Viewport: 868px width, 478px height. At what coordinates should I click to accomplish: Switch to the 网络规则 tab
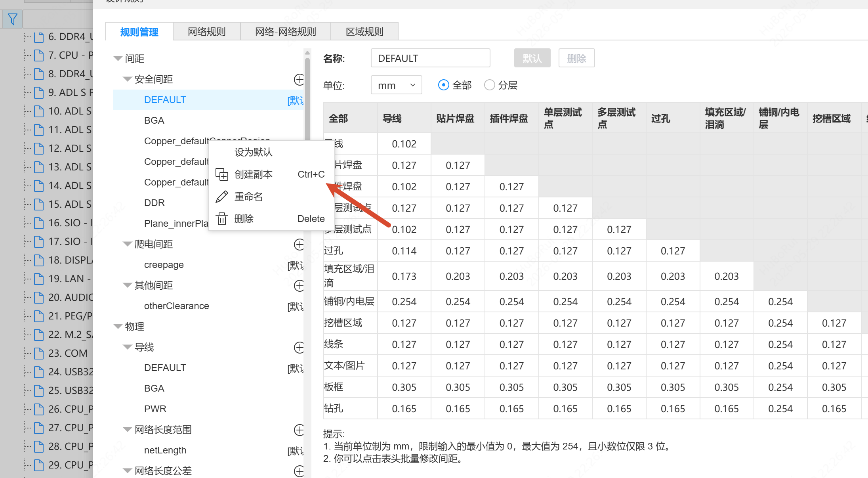(x=207, y=32)
